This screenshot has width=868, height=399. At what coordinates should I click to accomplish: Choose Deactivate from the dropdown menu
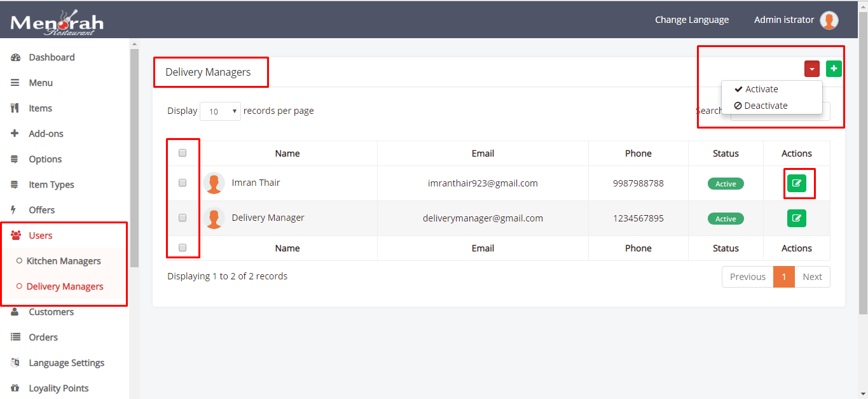pyautogui.click(x=766, y=106)
